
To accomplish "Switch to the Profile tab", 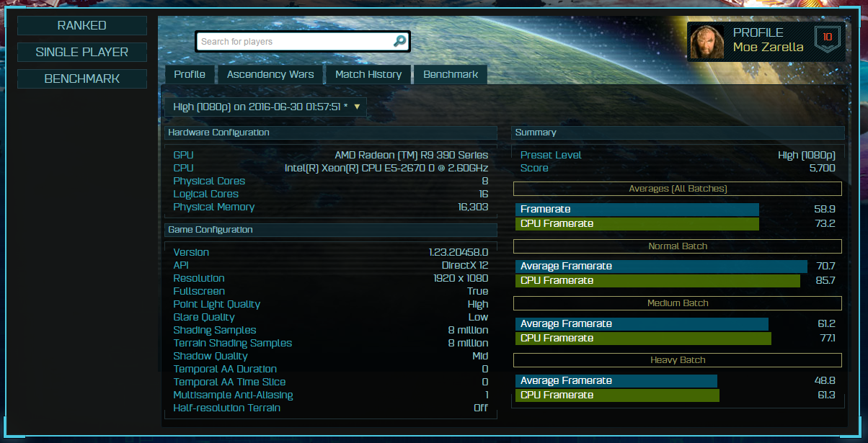I will coord(190,74).
